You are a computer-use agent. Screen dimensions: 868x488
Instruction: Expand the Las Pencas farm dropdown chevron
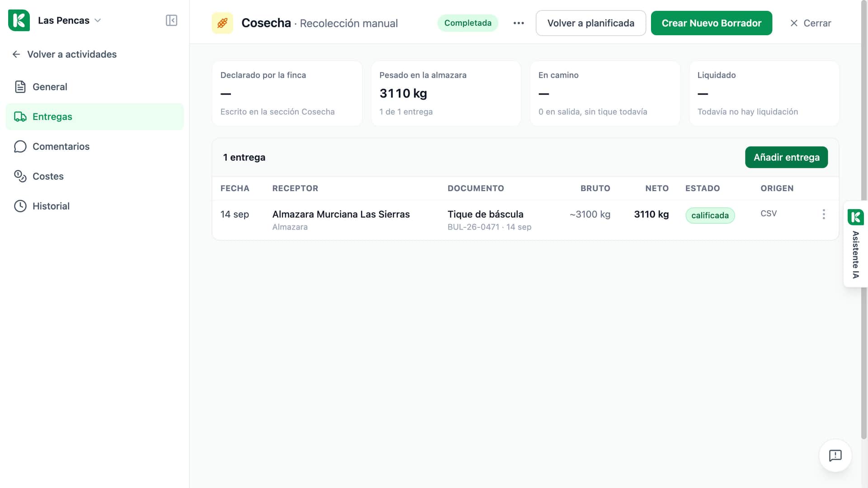click(x=98, y=20)
